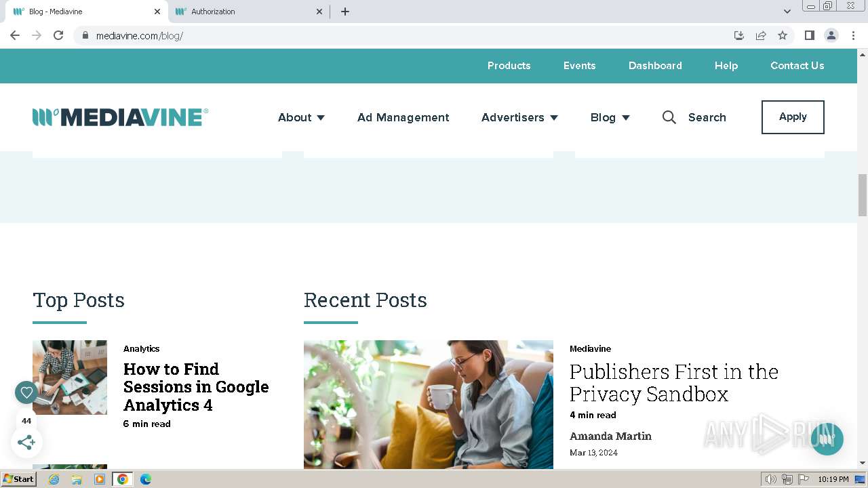Click the tab search chevron

click(787, 12)
